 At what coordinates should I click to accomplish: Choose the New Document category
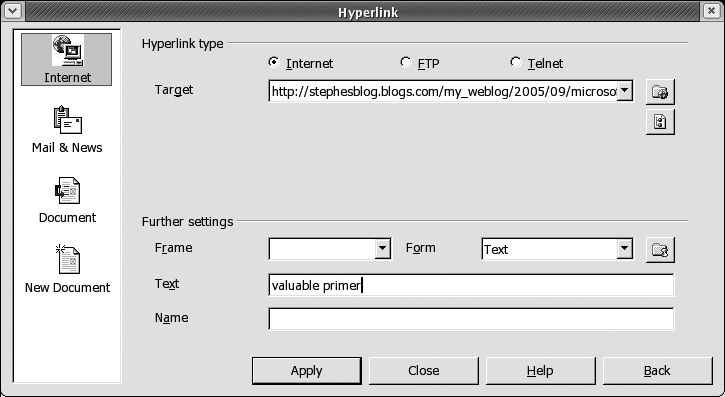[x=67, y=269]
